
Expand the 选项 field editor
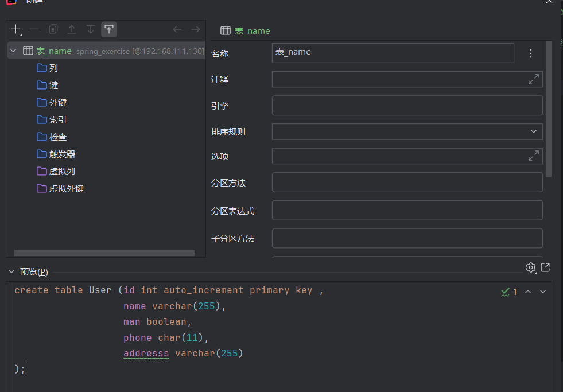point(534,156)
